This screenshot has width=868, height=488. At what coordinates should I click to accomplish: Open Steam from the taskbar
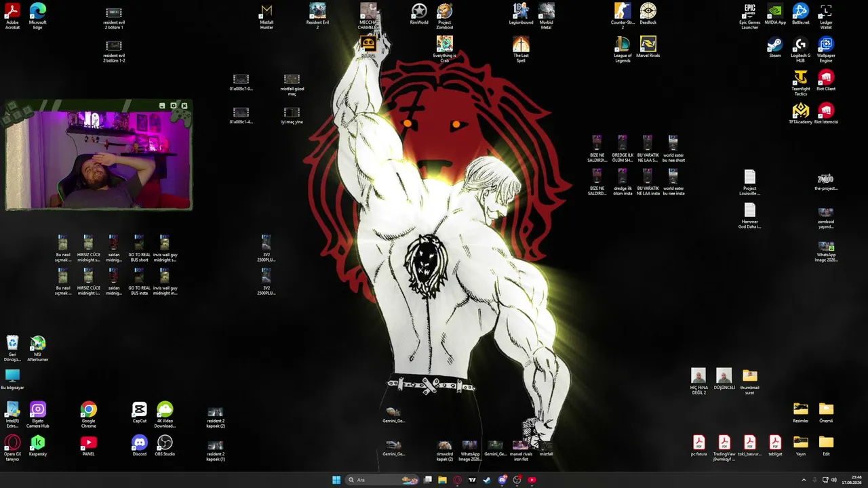click(x=487, y=480)
